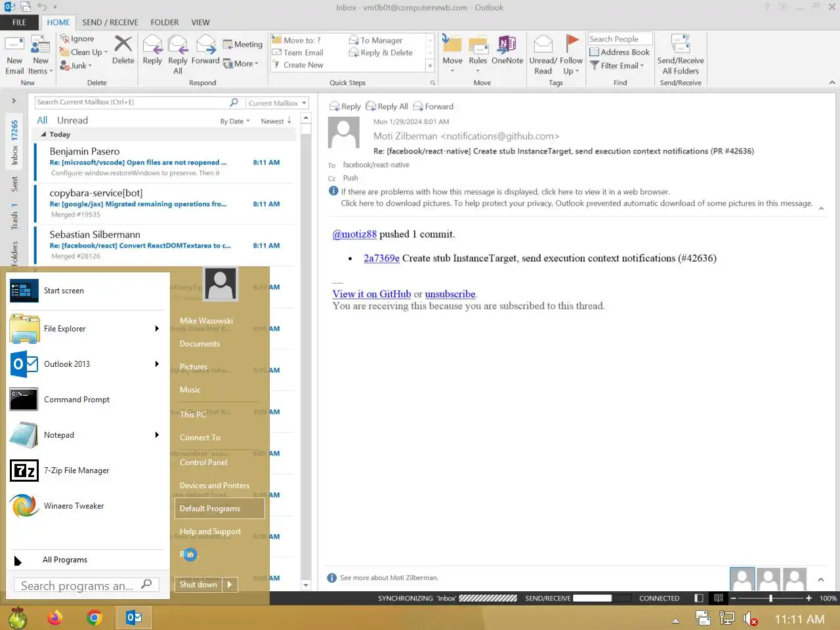840x630 pixels.
Task: Open Firefox from the taskbar
Action: click(55, 618)
